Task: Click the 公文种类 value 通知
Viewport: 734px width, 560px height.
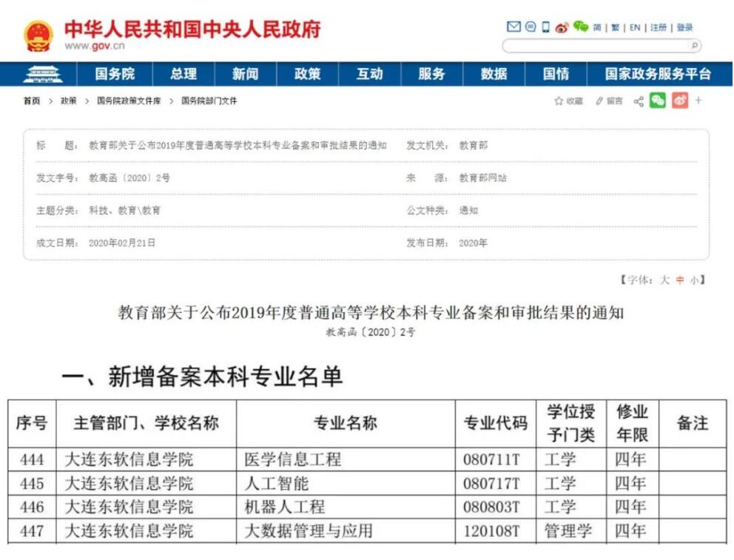Action: pyautogui.click(x=468, y=211)
